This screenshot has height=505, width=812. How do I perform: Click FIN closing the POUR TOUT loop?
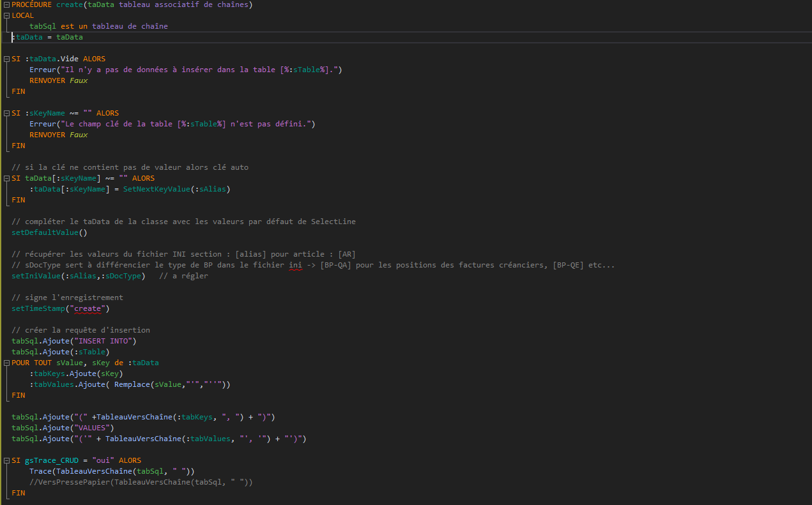pyautogui.click(x=19, y=395)
